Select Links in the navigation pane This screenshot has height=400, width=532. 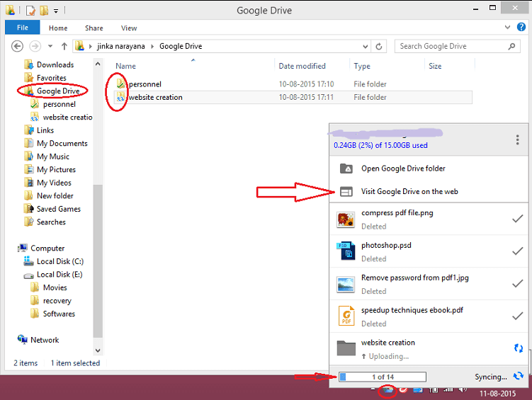coord(45,130)
